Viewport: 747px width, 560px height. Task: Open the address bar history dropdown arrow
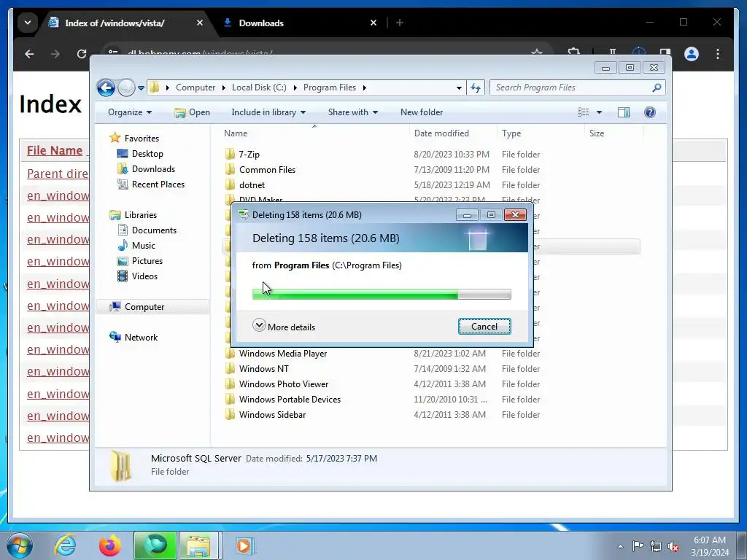459,87
